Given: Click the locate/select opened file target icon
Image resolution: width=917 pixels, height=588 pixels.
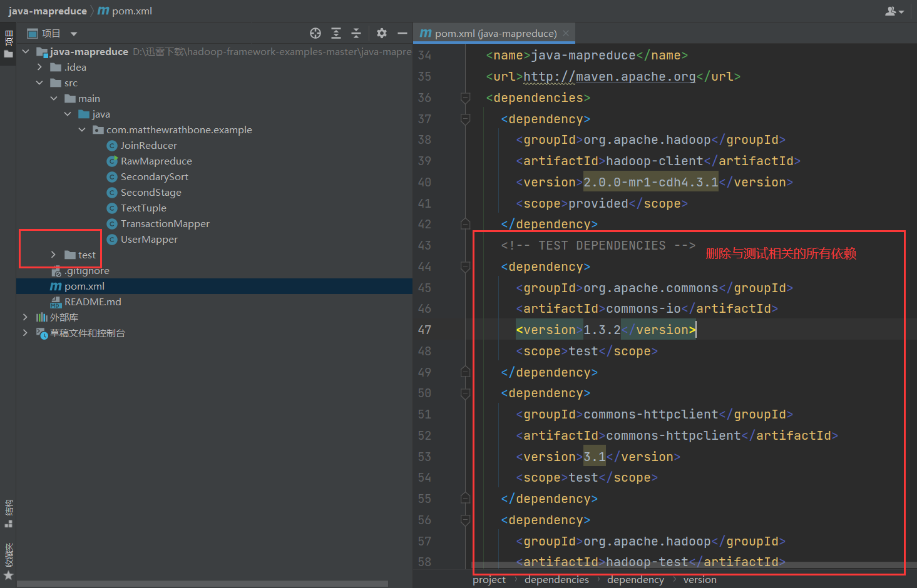Looking at the screenshot, I should point(315,33).
